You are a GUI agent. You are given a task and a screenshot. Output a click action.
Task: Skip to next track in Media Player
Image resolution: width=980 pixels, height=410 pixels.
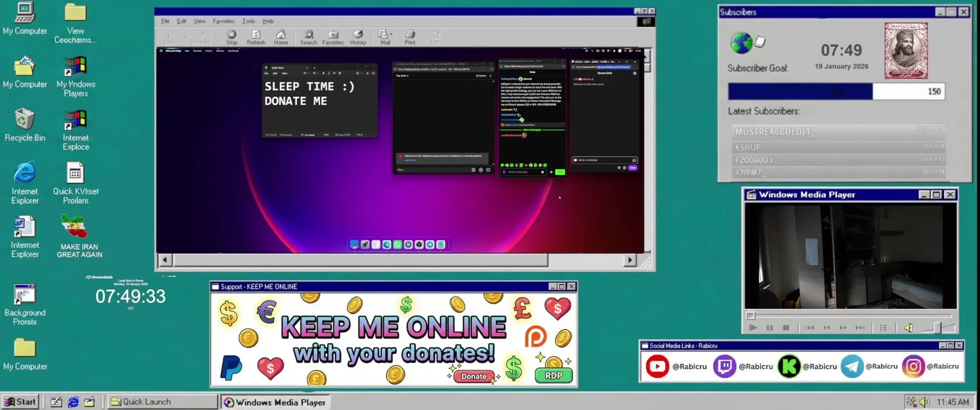tap(860, 327)
